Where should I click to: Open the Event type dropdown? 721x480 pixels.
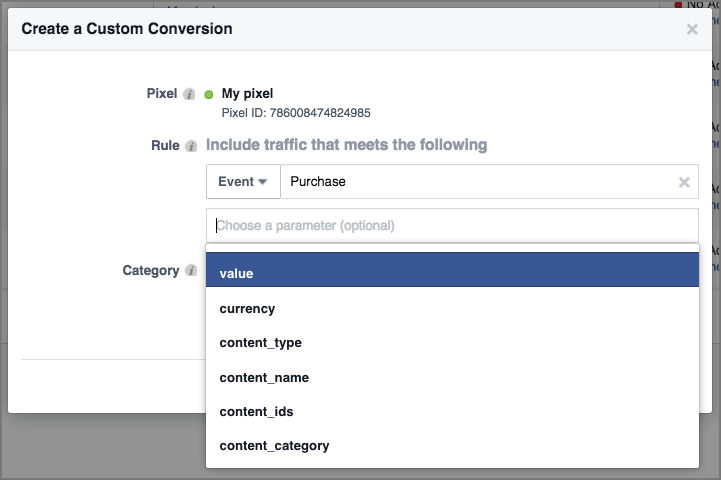coord(243,182)
